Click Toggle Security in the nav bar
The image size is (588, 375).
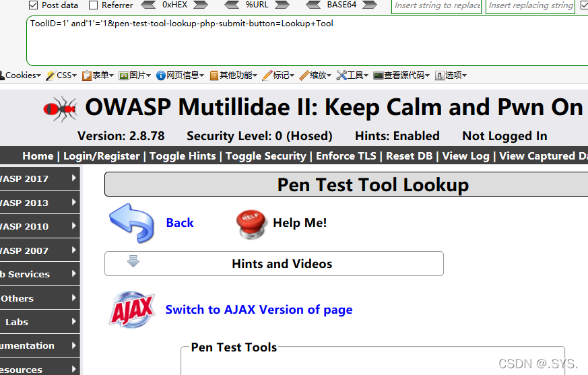(266, 156)
